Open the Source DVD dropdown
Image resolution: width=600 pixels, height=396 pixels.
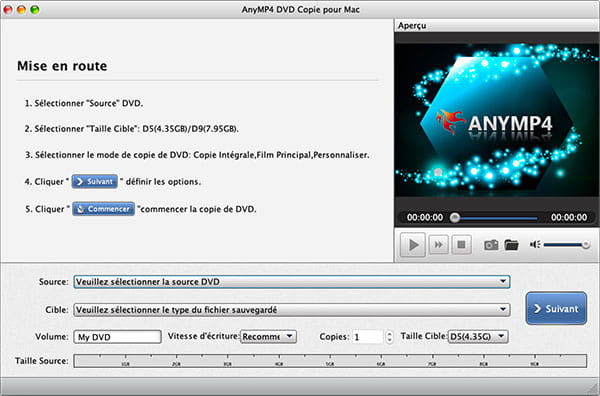coord(292,282)
